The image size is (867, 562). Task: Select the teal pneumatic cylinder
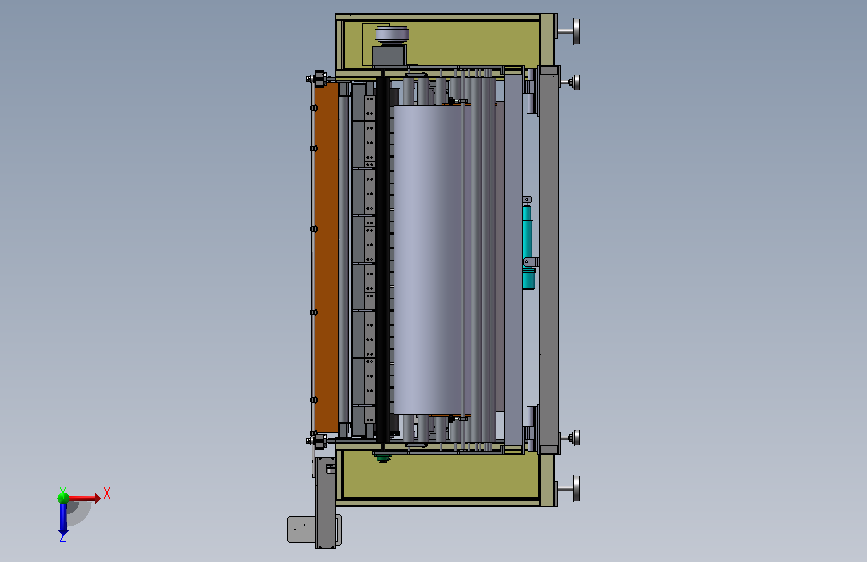[x=528, y=247]
